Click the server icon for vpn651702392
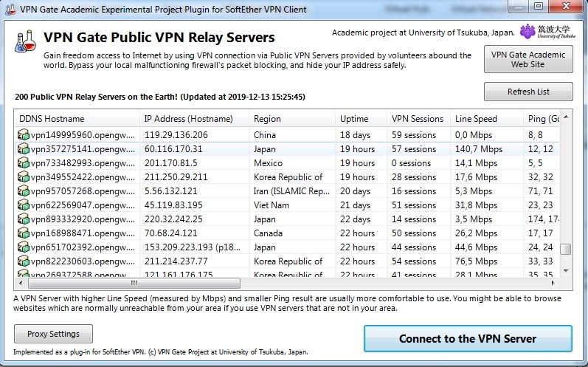 point(24,247)
